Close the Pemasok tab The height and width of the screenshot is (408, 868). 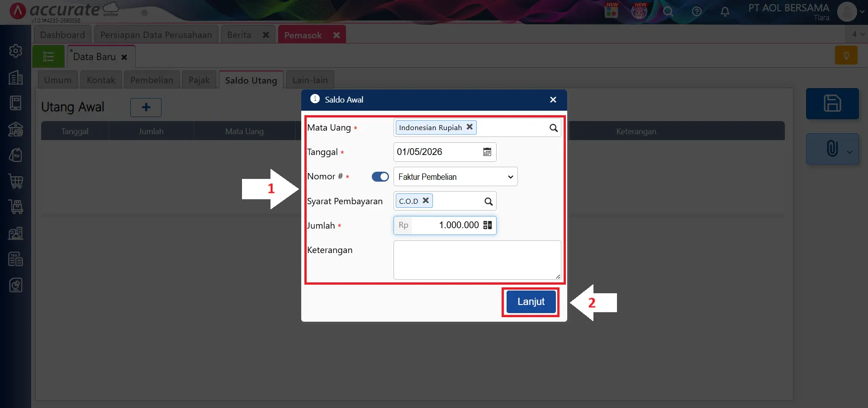337,35
